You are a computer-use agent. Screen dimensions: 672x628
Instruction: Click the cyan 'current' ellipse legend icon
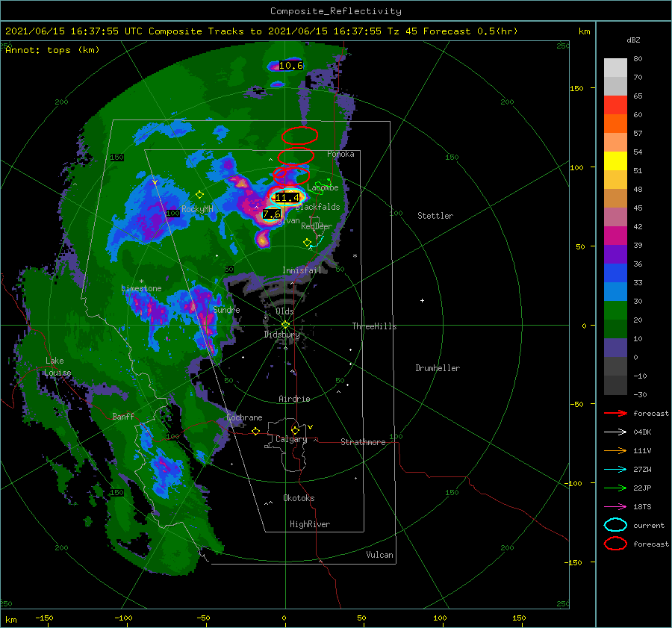click(x=615, y=525)
